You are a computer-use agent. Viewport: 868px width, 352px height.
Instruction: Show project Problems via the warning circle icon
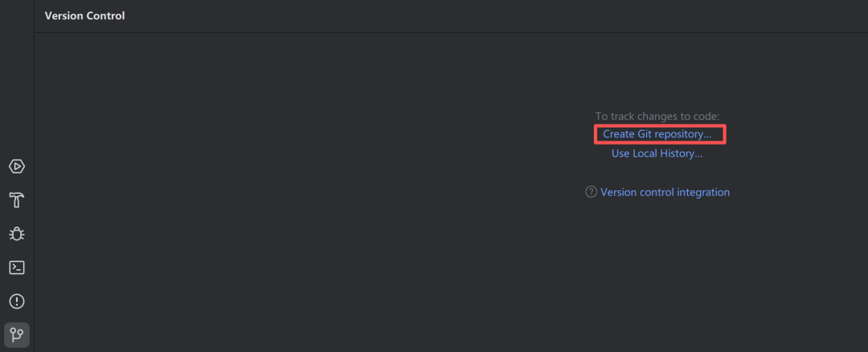click(x=17, y=301)
